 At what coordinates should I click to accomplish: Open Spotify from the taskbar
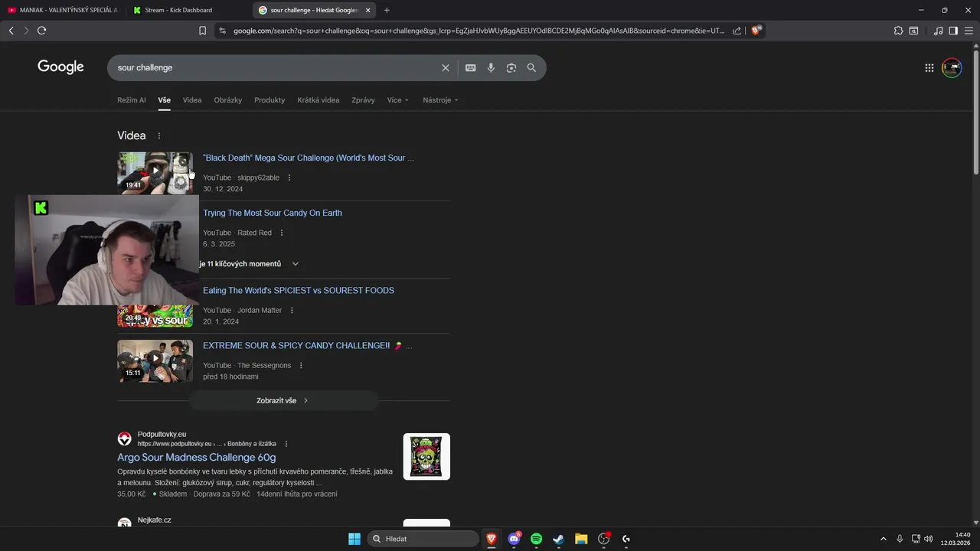click(x=537, y=539)
